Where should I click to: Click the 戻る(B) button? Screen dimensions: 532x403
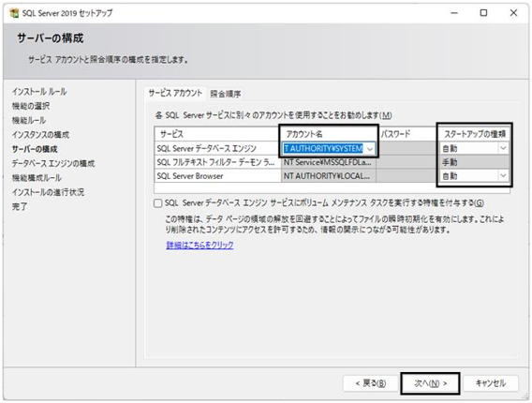[x=370, y=383]
